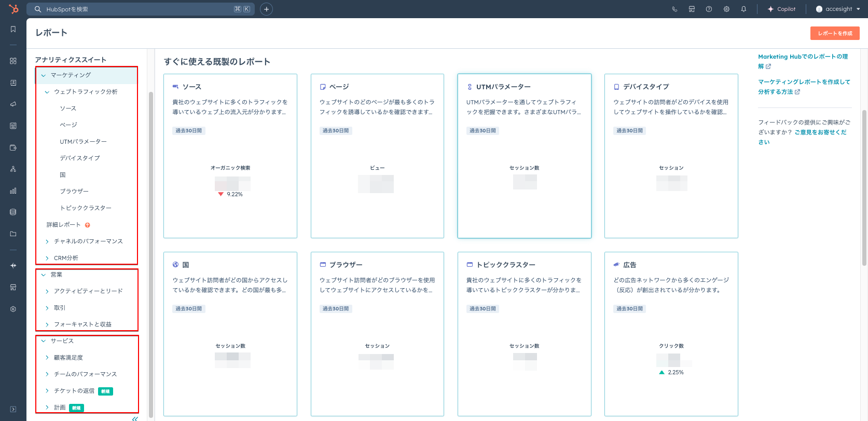Select トピッククラスター in the sidebar tree

(86, 208)
